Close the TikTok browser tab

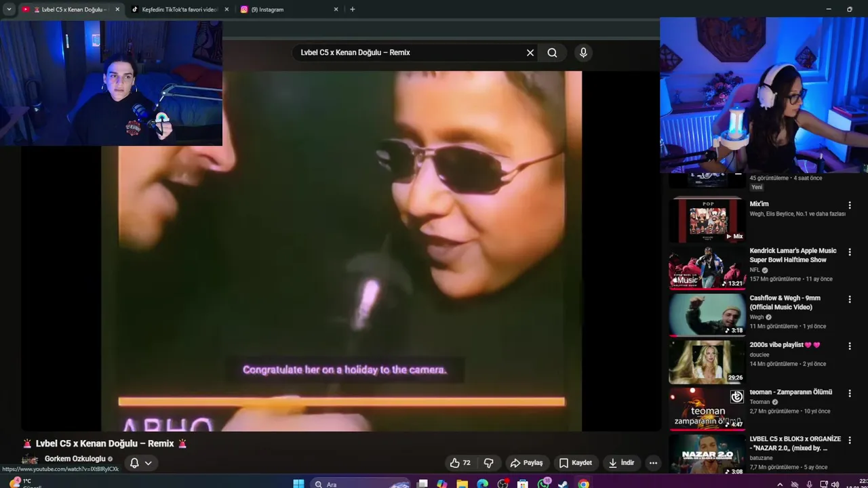pyautogui.click(x=226, y=9)
